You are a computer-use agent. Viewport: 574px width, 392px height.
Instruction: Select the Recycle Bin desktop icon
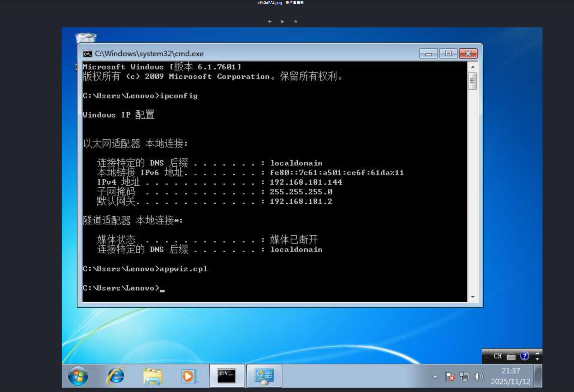(86, 38)
